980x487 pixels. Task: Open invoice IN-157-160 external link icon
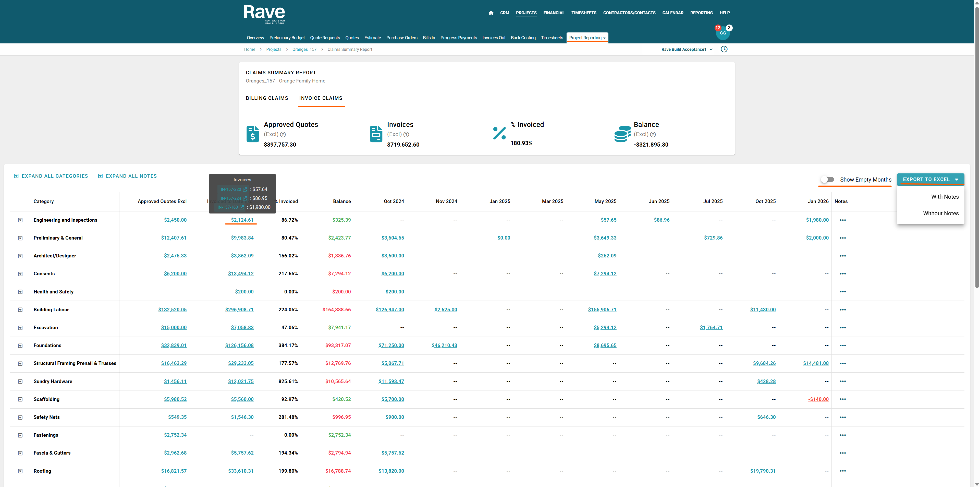pos(242,207)
